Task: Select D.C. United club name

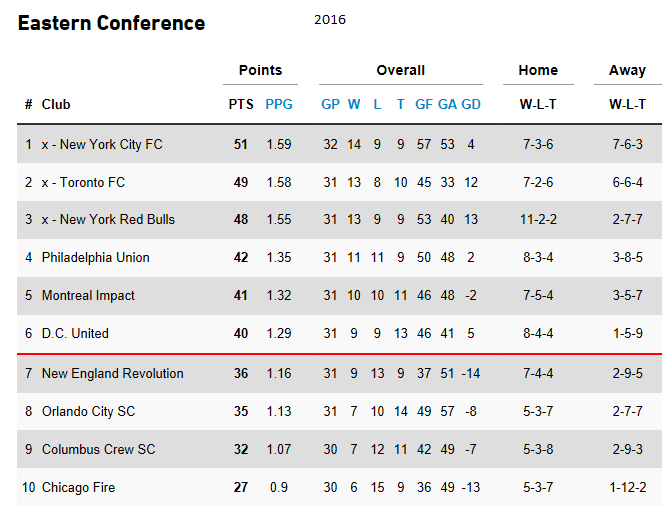Action: [x=75, y=333]
